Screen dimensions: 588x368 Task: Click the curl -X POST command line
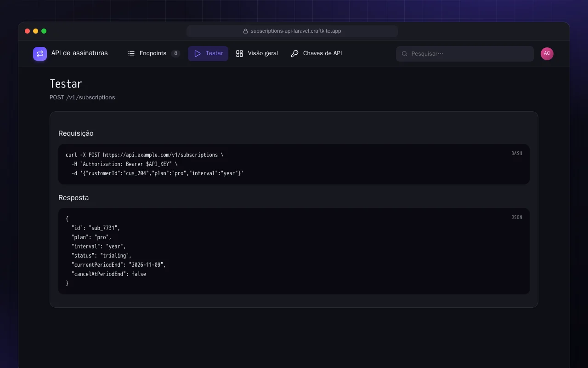point(145,155)
